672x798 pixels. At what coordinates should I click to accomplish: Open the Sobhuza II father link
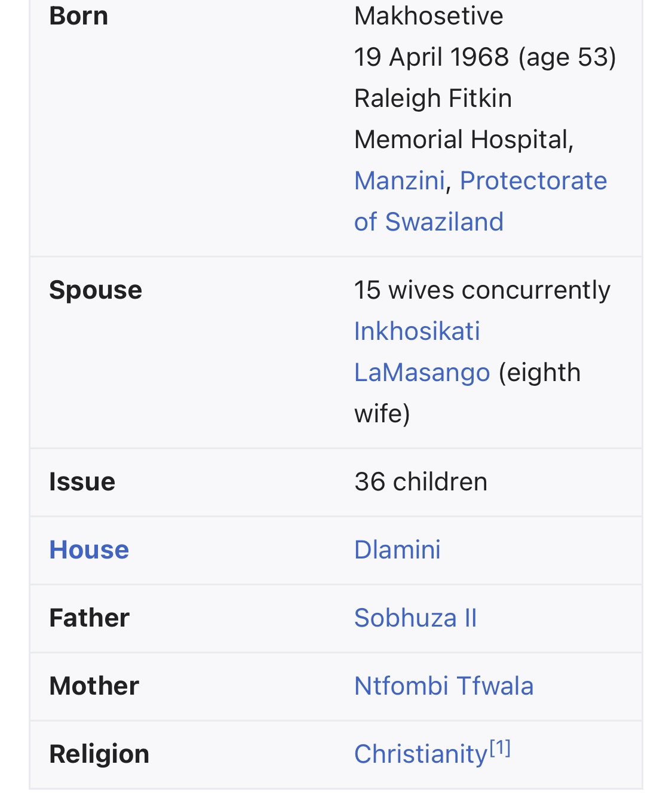click(x=416, y=618)
